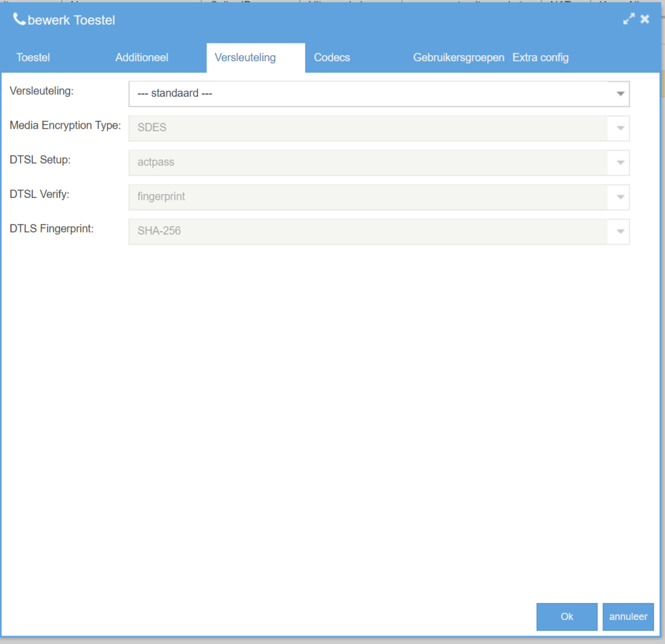Close the bewerk Toestel dialog with X
665x644 pixels.
pos(645,19)
